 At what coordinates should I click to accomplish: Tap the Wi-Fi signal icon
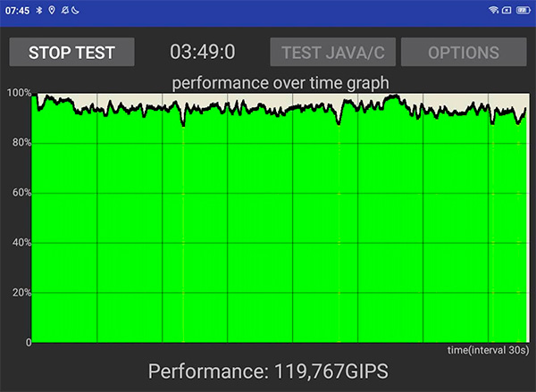(x=493, y=10)
